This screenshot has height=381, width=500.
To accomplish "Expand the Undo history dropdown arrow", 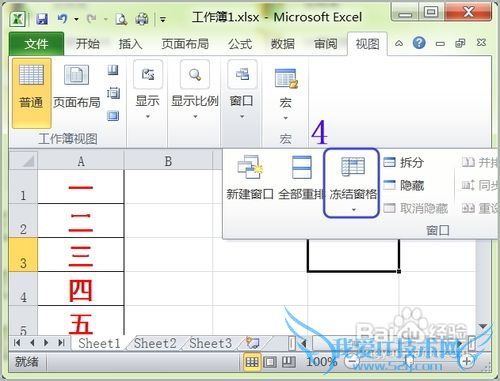I will (76, 19).
